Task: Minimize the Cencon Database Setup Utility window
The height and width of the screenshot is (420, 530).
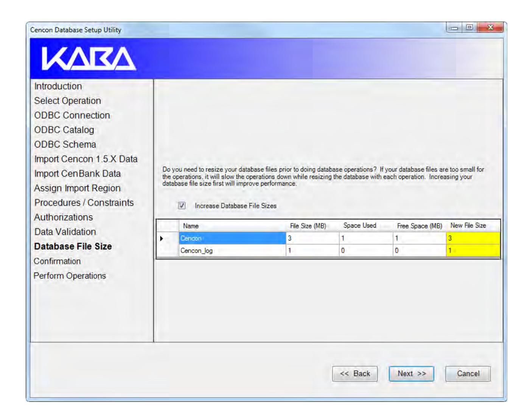Action: [x=454, y=28]
